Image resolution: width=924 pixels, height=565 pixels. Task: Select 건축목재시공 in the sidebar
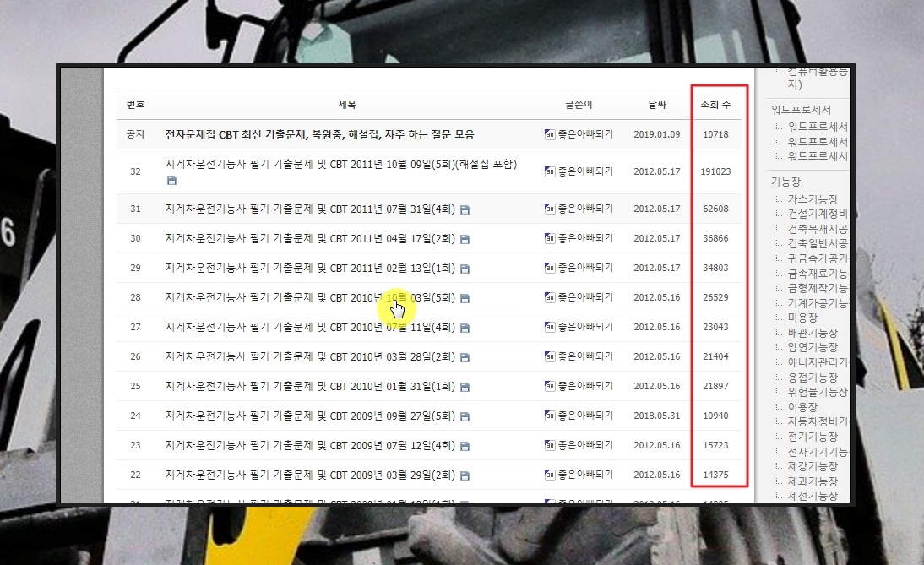pyautogui.click(x=818, y=229)
